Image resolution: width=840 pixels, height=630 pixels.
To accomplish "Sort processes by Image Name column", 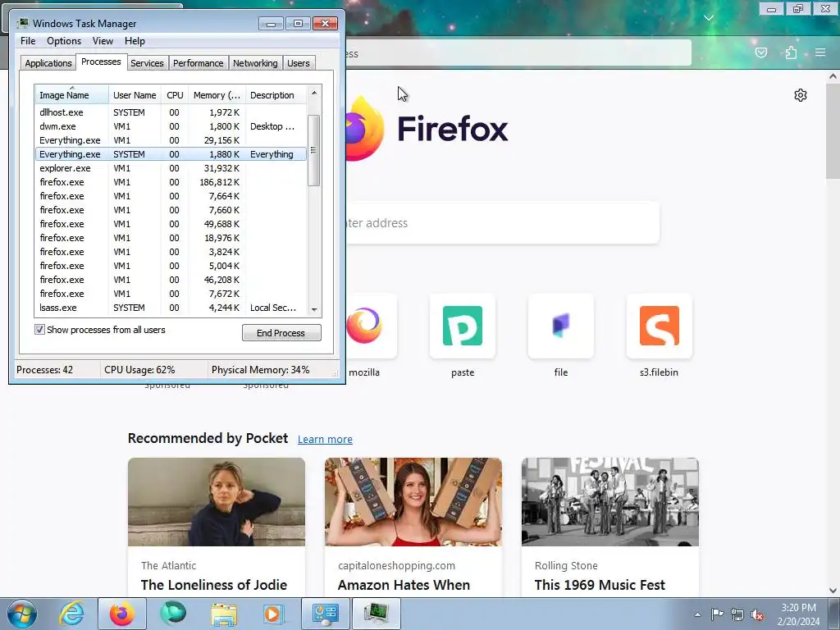I will tap(72, 95).
